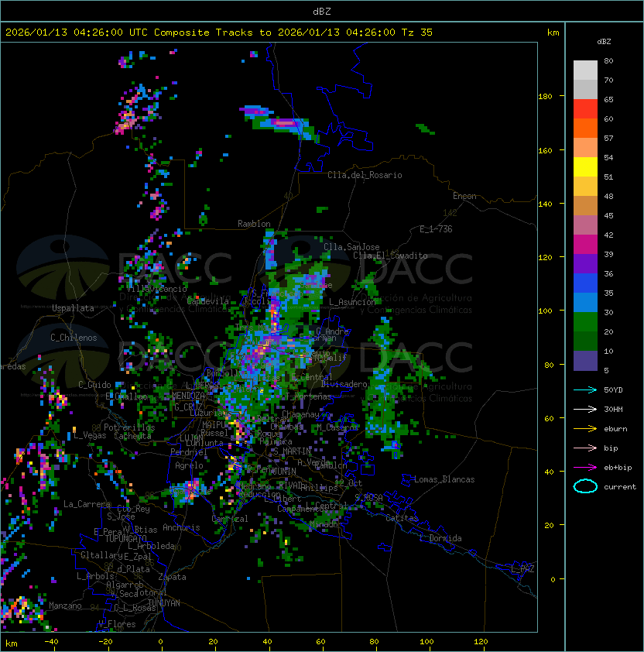Pick the purple swatch between 39 and 36
Viewport: 644px width, 652px height.
pos(585,263)
